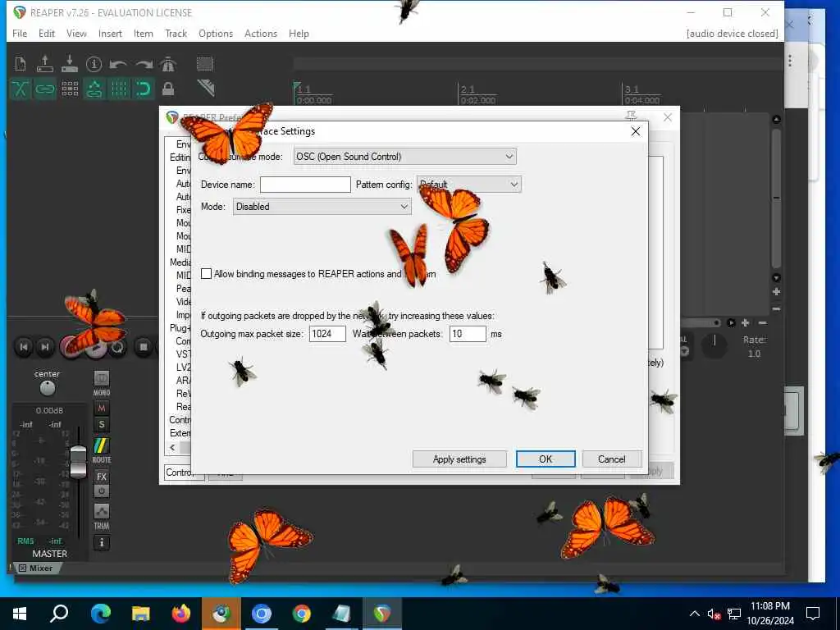Open Project settings info icon
The height and width of the screenshot is (630, 840).
click(94, 64)
